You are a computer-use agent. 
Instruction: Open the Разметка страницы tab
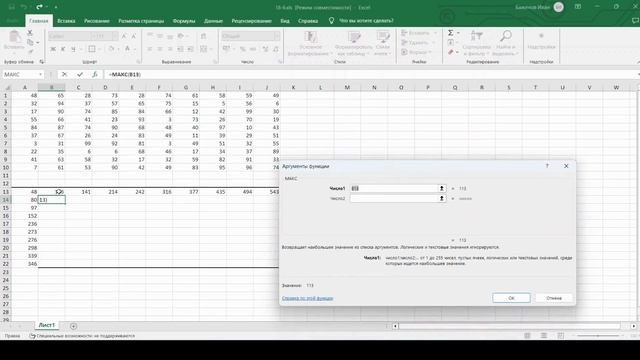pyautogui.click(x=141, y=20)
